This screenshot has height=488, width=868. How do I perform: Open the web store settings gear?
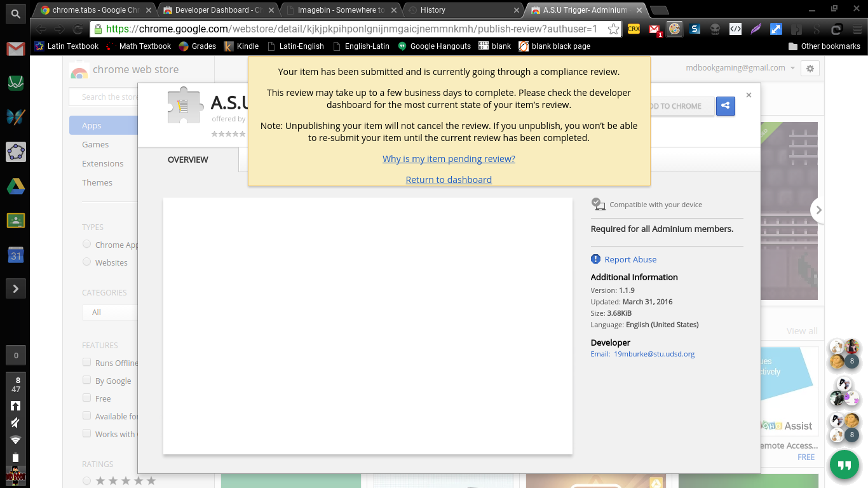[810, 69]
